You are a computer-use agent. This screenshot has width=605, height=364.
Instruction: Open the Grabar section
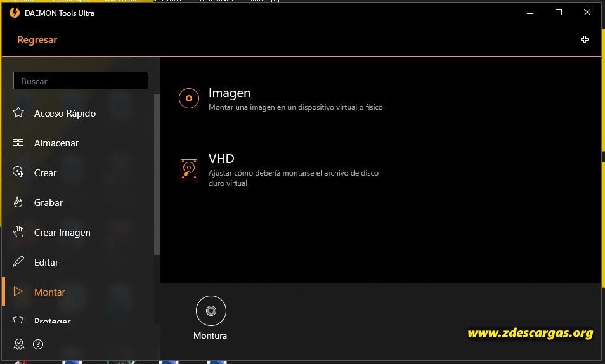(48, 203)
